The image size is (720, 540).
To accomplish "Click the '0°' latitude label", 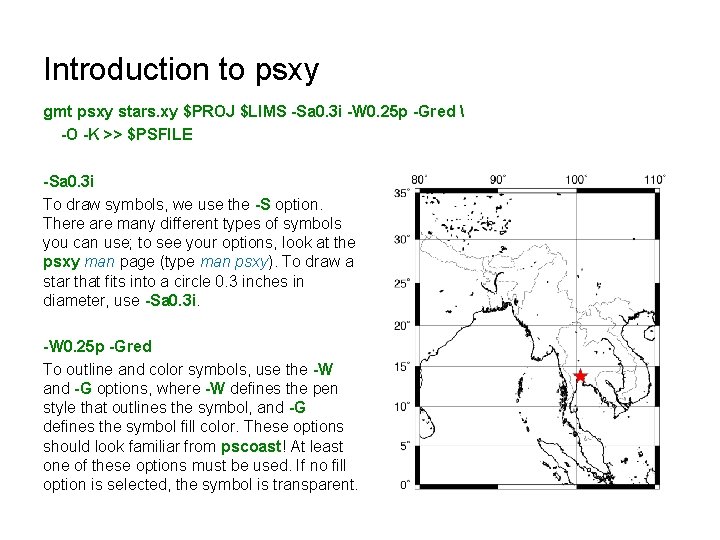I will point(405,485).
